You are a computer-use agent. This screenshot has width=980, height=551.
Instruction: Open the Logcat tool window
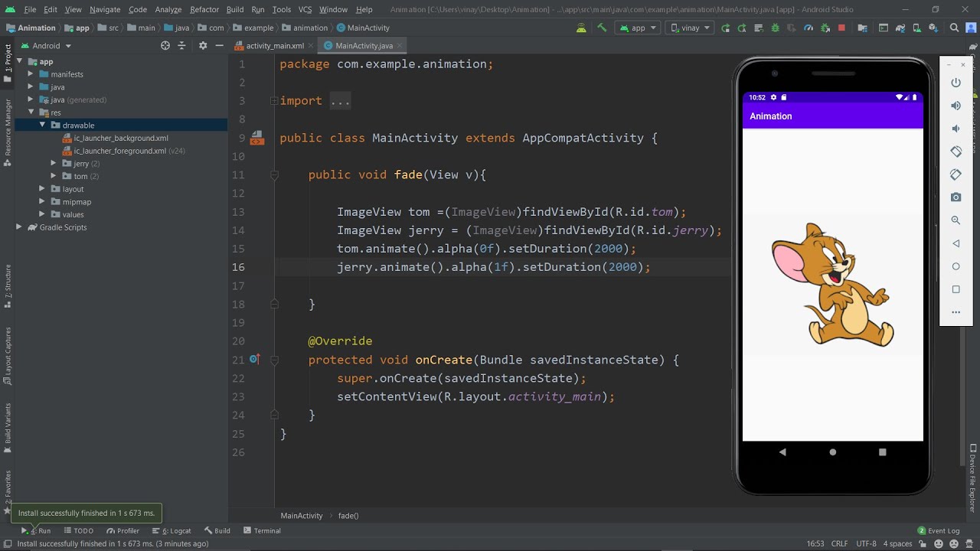click(172, 530)
